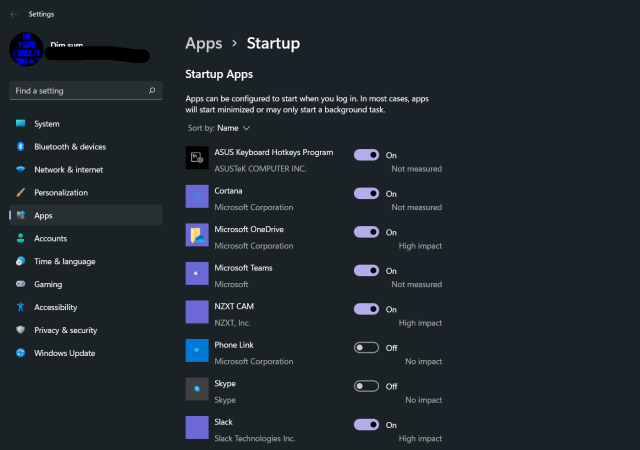Click the ASUS Keyboard Hotkeys app icon
Image resolution: width=640 pixels, height=450 pixels.
(x=197, y=158)
